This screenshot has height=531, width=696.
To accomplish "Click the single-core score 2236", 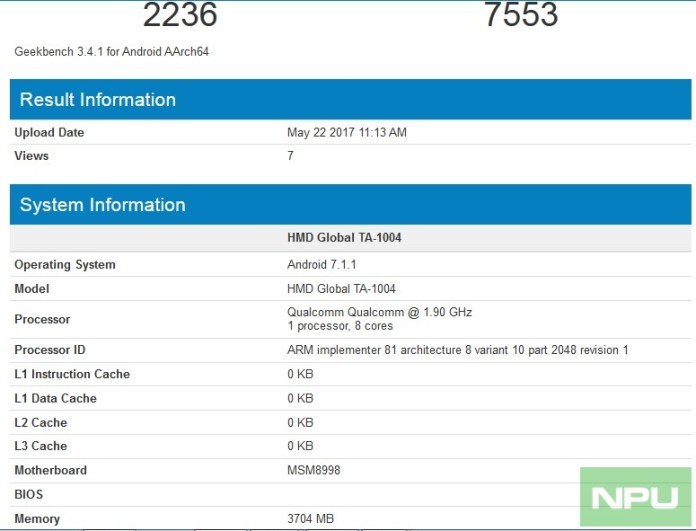I will click(x=180, y=14).
